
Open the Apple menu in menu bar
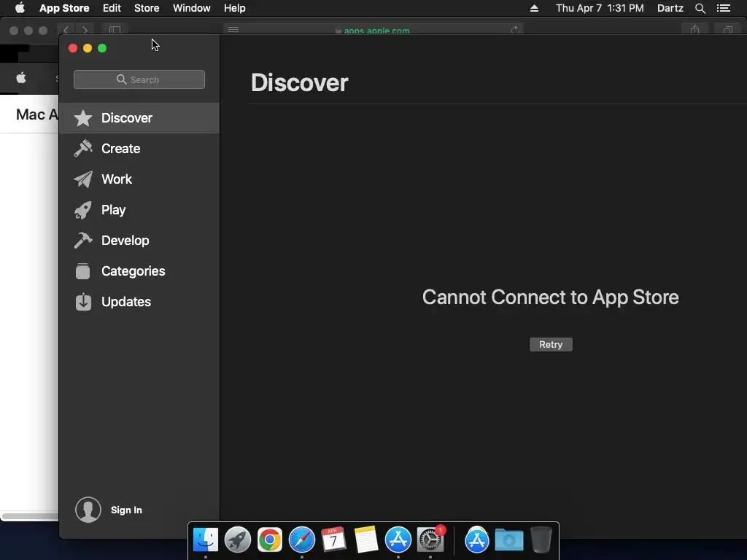pos(20,8)
